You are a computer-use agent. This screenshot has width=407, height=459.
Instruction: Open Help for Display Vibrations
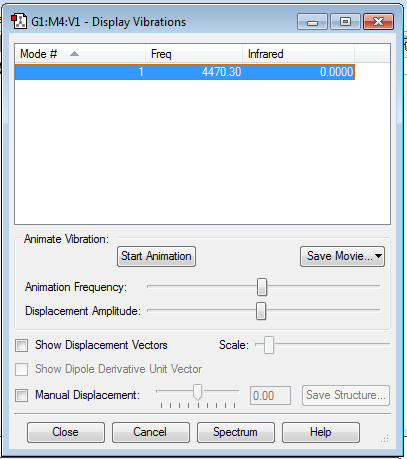point(321,432)
